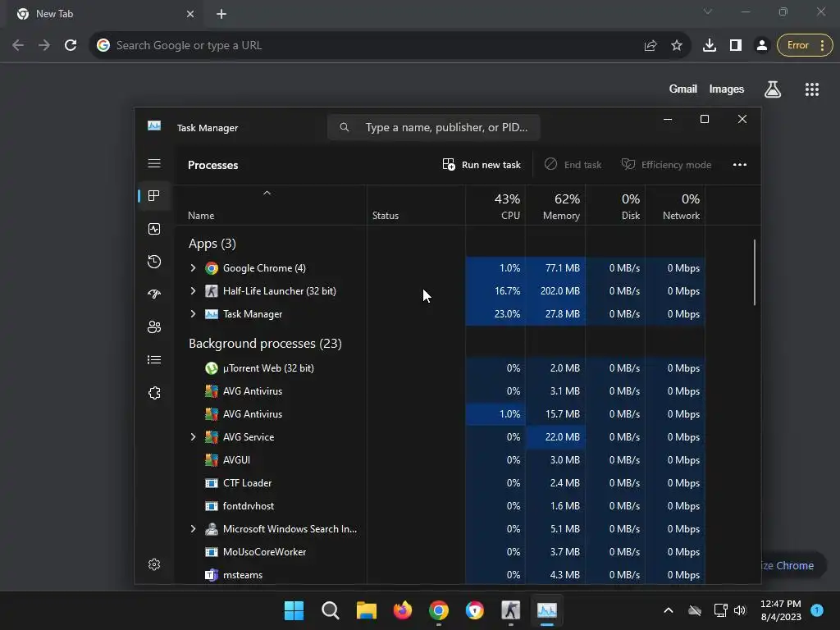This screenshot has height=630, width=840.
Task: Open the clock showing 12:47 PM
Action: 781,610
